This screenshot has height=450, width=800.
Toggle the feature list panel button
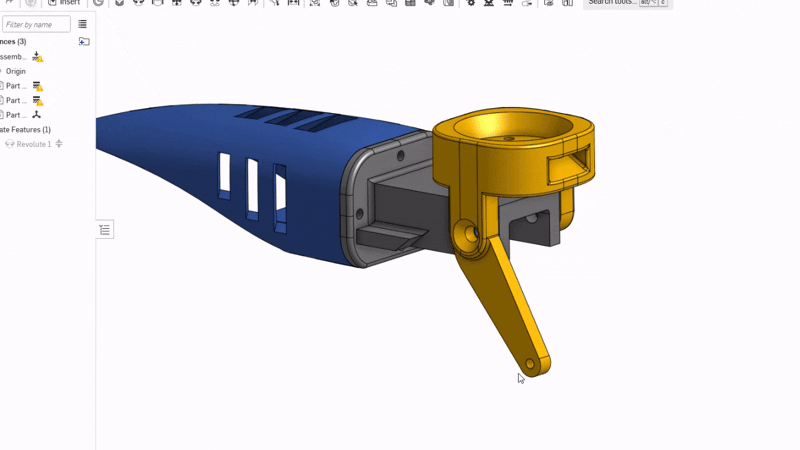(x=105, y=230)
